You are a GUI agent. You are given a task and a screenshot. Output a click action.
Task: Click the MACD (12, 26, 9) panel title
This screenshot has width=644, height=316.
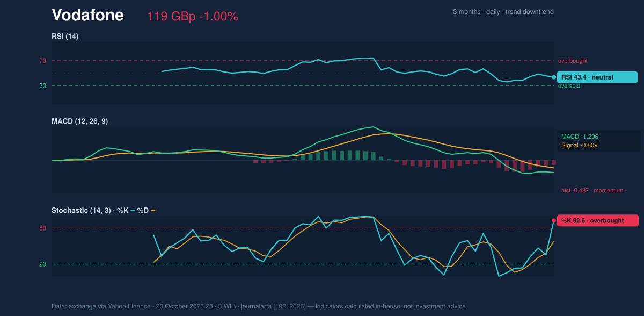click(x=79, y=121)
